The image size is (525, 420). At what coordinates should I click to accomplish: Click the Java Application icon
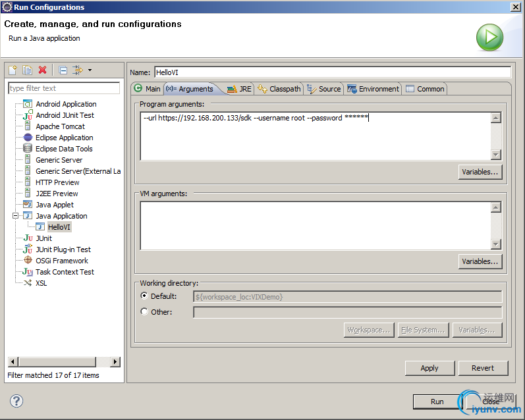[x=28, y=216]
